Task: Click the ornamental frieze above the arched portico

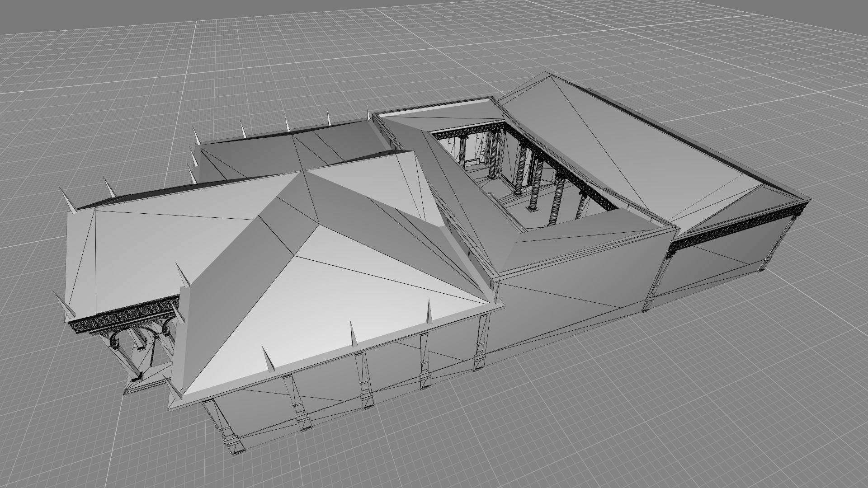Action: coord(124,314)
